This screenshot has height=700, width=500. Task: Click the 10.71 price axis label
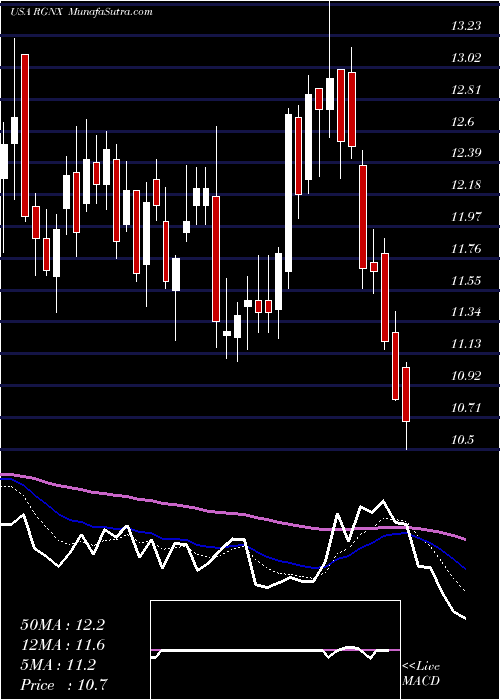click(x=466, y=408)
